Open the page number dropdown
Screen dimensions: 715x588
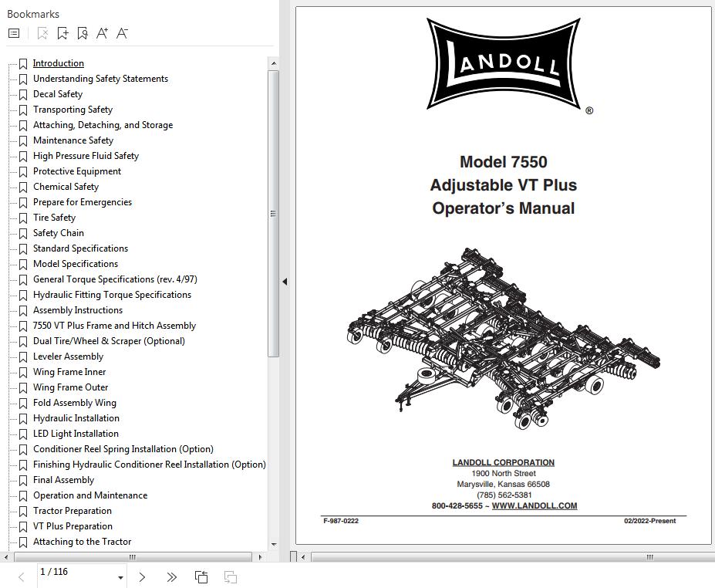click(x=120, y=577)
